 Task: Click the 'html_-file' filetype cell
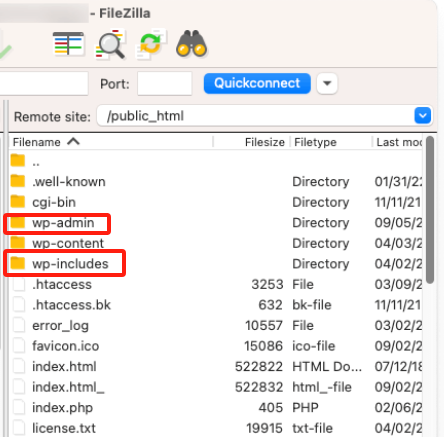(322, 387)
